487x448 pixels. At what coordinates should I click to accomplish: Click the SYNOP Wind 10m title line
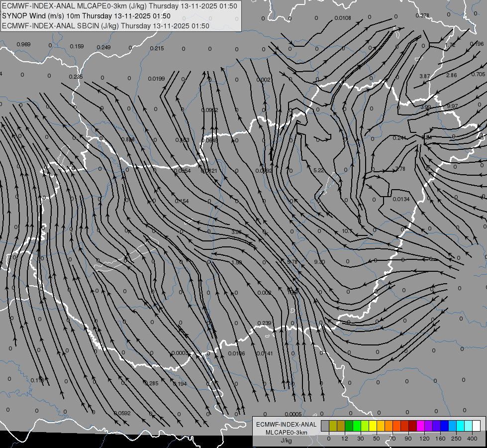pyautogui.click(x=87, y=16)
